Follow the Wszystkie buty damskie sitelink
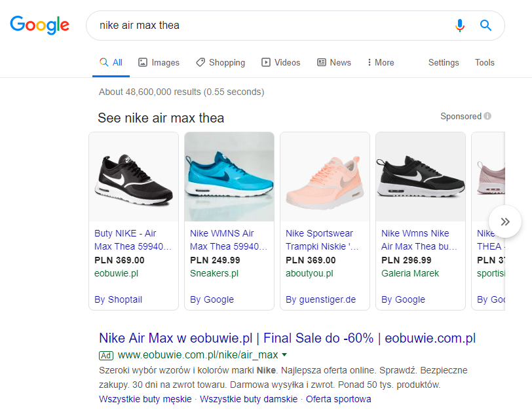 tap(249, 399)
